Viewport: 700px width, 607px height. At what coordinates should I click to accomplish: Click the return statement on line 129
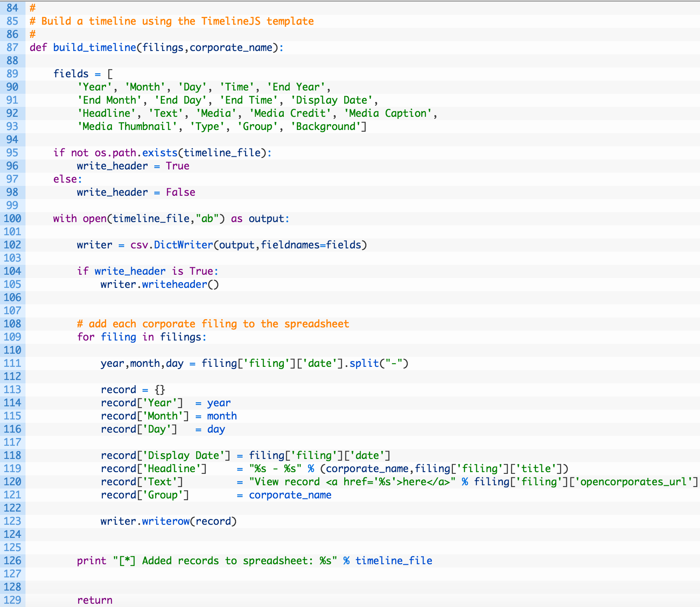pos(95,600)
